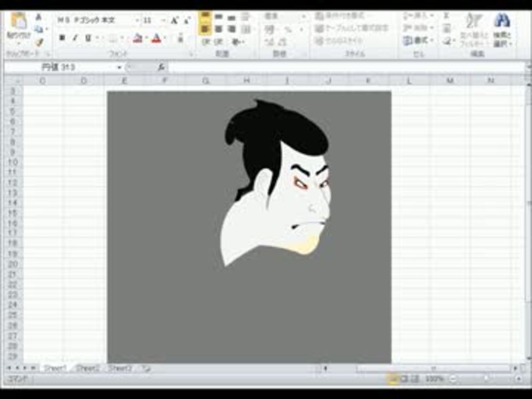532x399 pixels.
Task: Select the Format Painter brush
Action: (39, 42)
